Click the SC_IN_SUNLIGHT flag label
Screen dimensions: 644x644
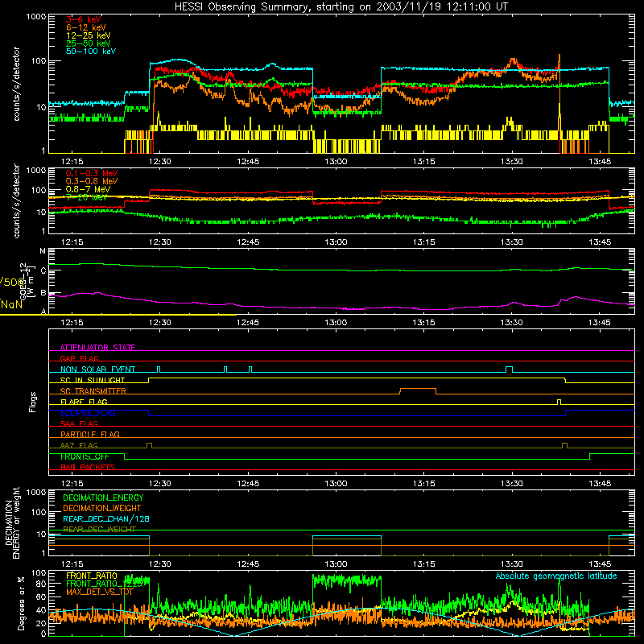tap(93, 380)
